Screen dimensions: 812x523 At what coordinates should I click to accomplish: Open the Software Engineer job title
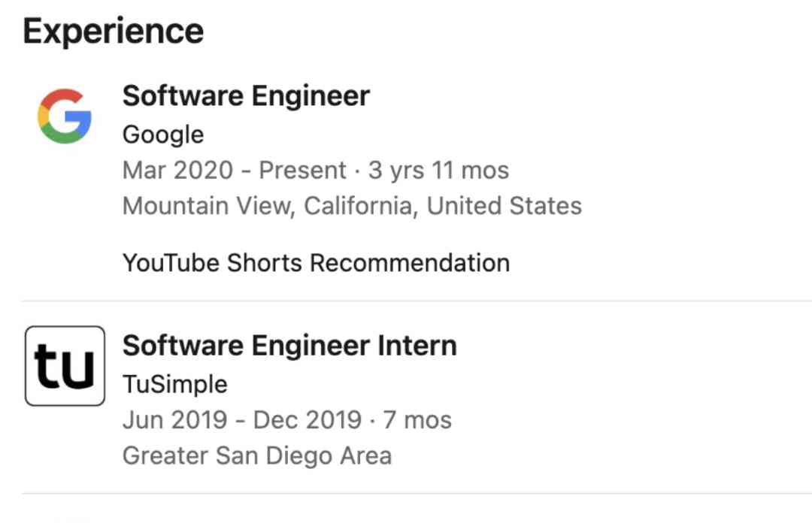coord(246,95)
